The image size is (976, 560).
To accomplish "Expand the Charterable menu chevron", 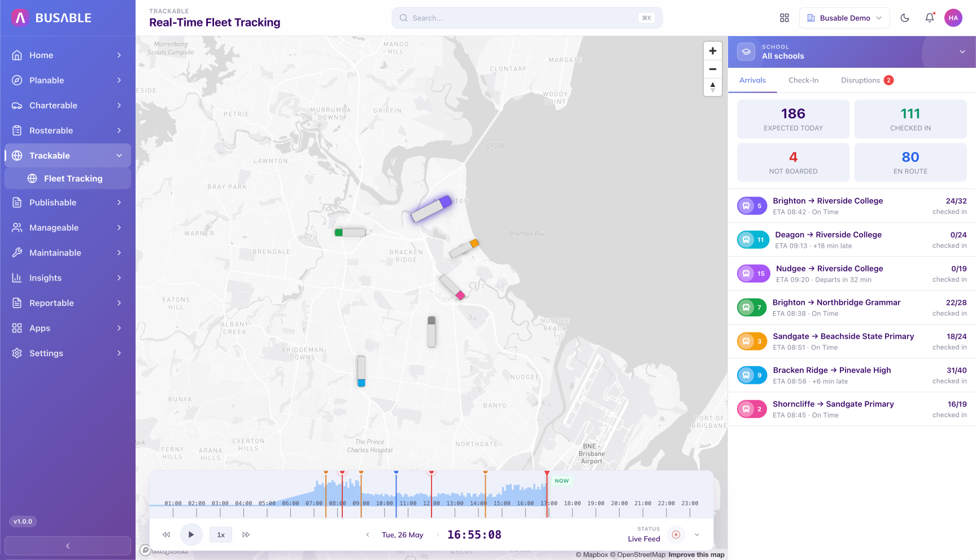I will (x=119, y=106).
